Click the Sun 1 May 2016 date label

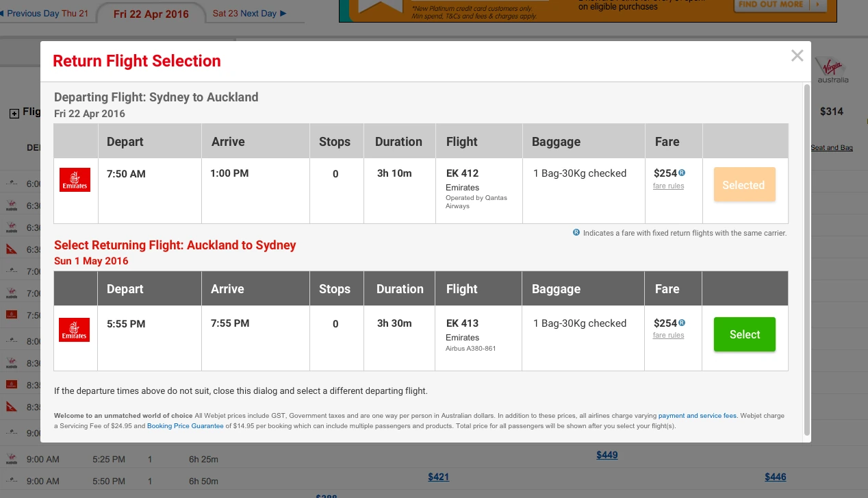[91, 261]
